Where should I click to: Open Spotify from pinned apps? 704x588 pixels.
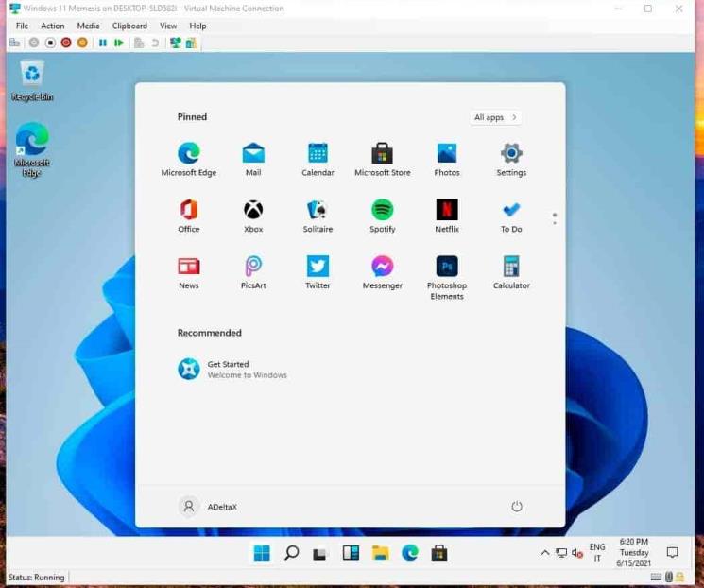pyautogui.click(x=383, y=216)
